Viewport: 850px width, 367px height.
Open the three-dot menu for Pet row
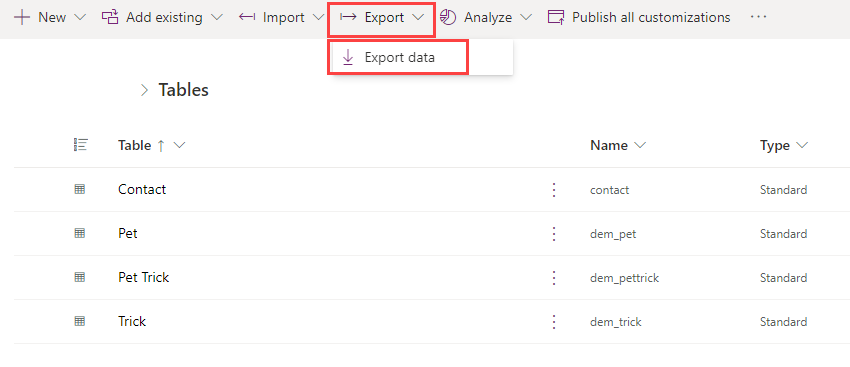pos(553,234)
